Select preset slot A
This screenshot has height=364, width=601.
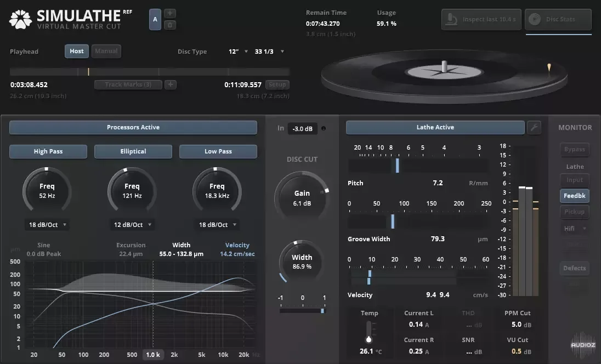(155, 19)
